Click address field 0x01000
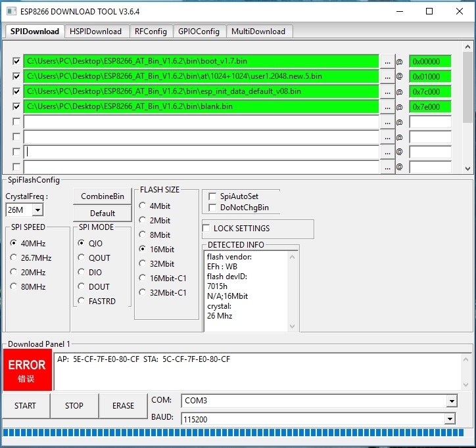 (x=430, y=77)
